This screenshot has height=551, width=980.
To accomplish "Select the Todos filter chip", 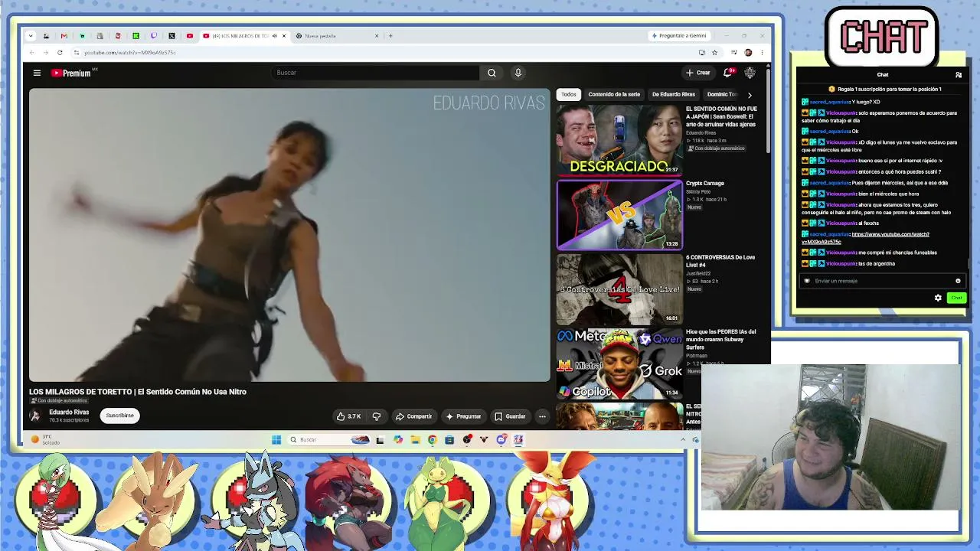I will click(x=568, y=95).
